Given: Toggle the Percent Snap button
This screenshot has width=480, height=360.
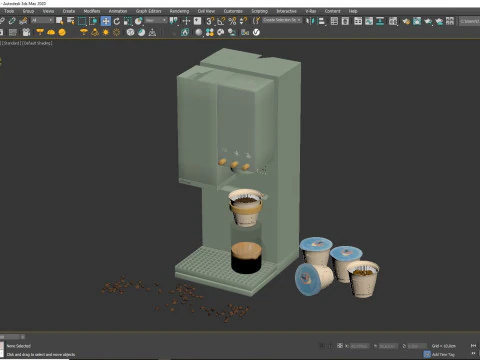Looking at the screenshot, I should tap(232, 21).
